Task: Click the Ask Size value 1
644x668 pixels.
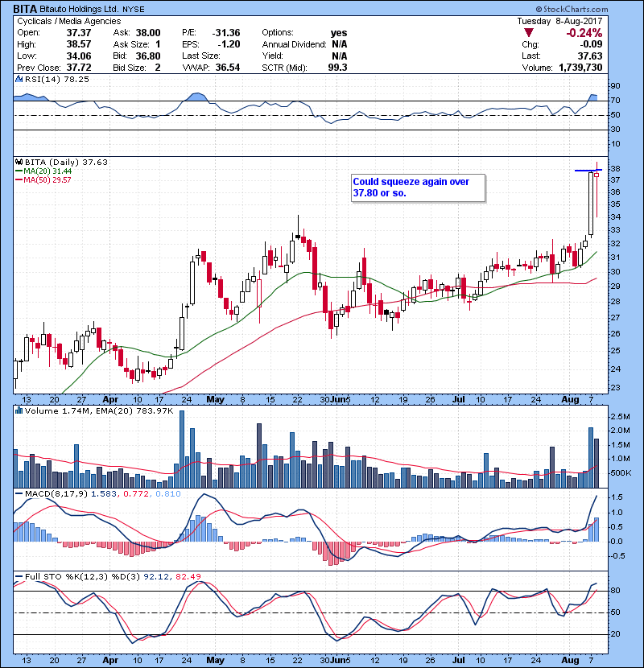Action: coord(158,44)
